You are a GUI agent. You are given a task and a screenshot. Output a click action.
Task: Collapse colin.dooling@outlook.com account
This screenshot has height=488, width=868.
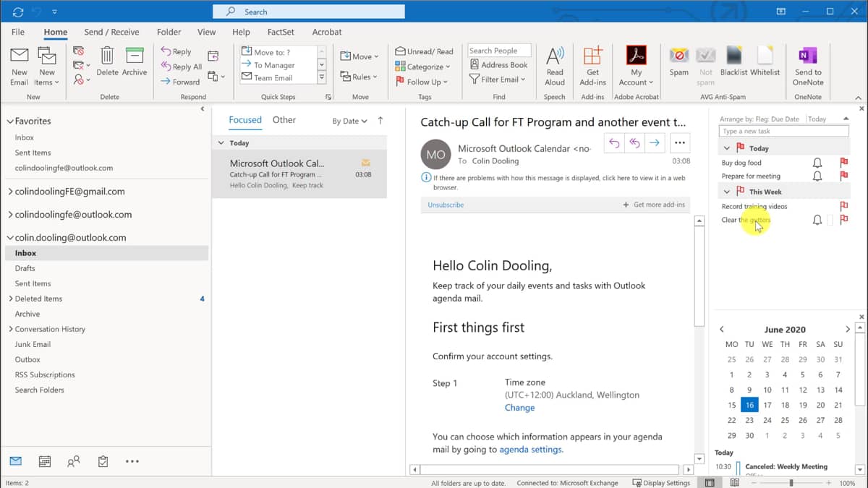point(9,237)
